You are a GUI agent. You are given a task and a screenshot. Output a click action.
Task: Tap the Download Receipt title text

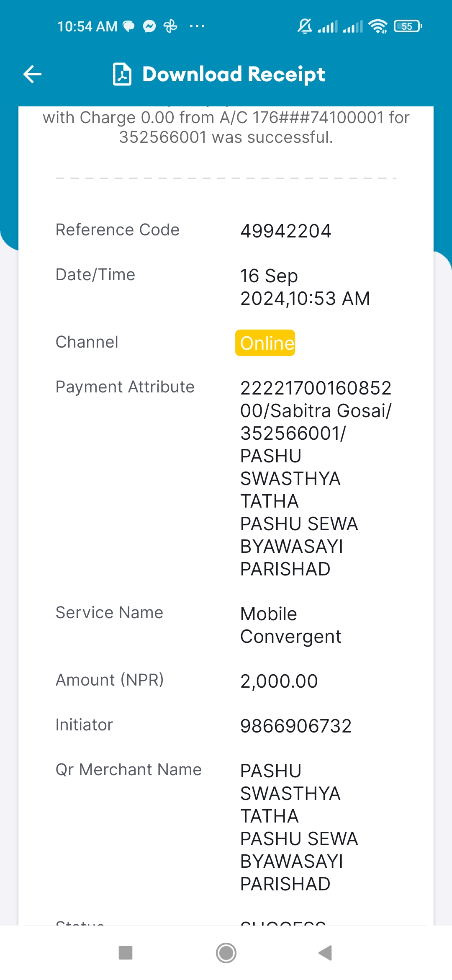[x=234, y=74]
